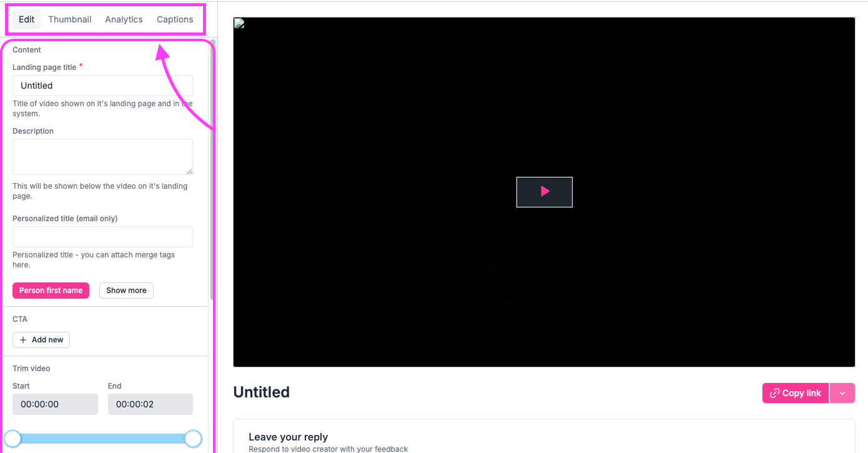Click the chain-link icon on Copy link
Image resolution: width=868 pixels, height=453 pixels.
pyautogui.click(x=774, y=393)
